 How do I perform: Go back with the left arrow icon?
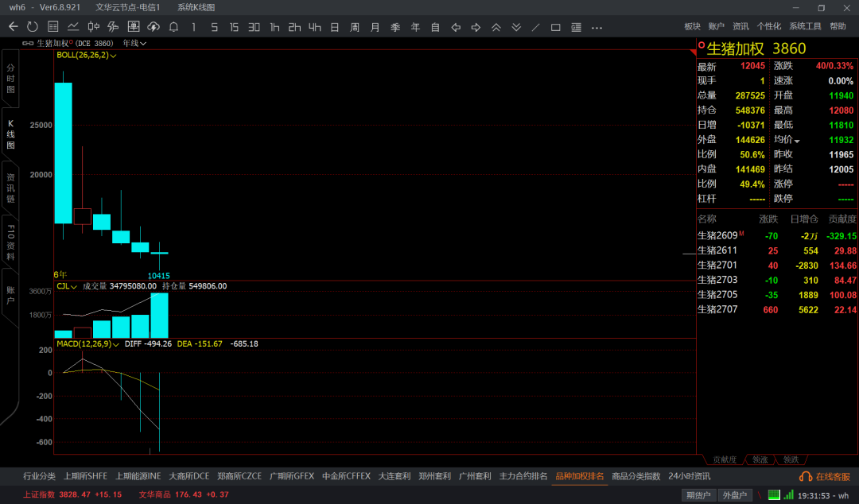(14, 27)
